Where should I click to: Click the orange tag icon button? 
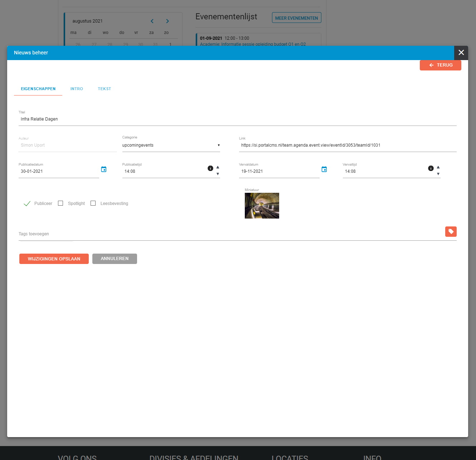451,232
